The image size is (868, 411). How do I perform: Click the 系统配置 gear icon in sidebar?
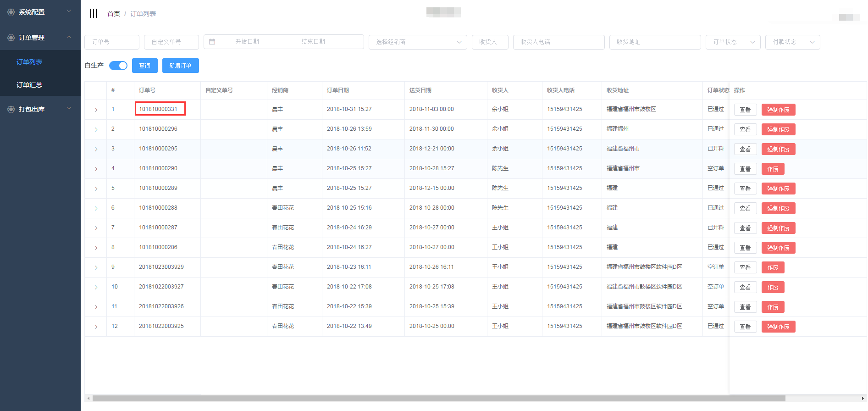tap(11, 12)
